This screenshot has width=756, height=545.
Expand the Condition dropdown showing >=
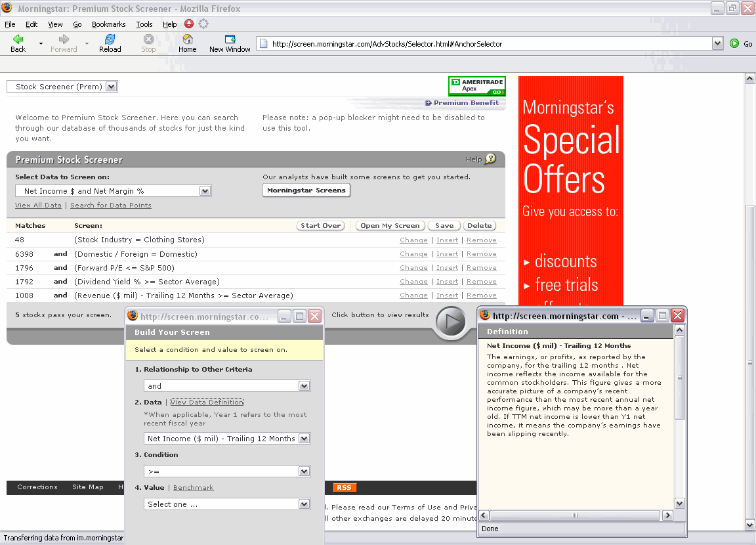point(303,471)
